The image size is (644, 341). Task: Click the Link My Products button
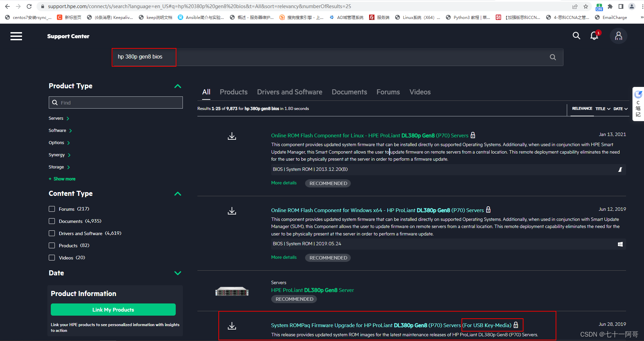point(113,310)
